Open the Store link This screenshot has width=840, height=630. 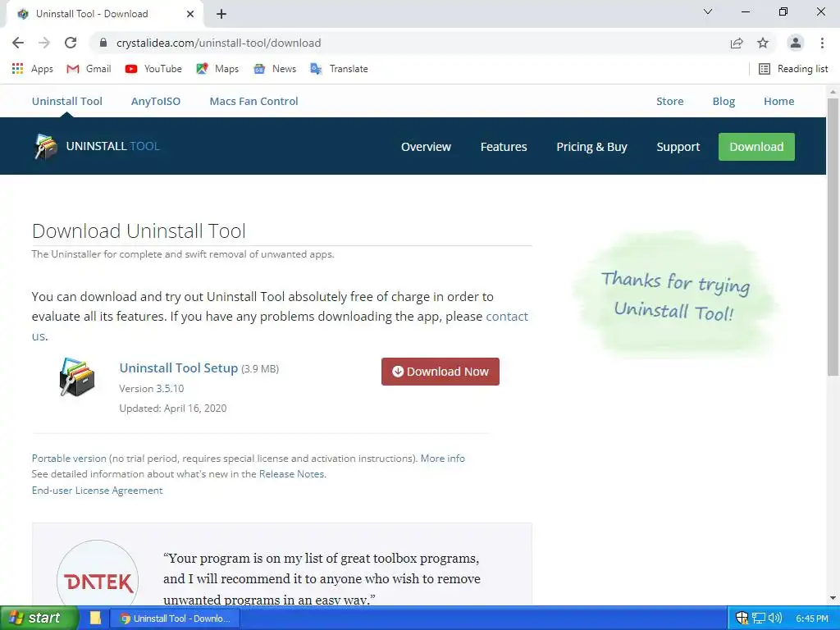[669, 101]
